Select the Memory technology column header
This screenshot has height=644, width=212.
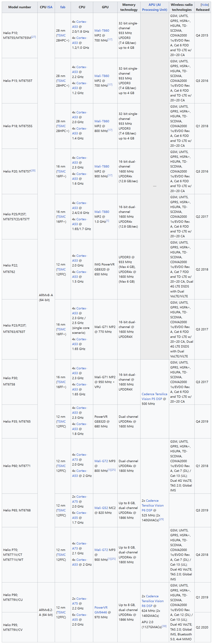point(129,7)
